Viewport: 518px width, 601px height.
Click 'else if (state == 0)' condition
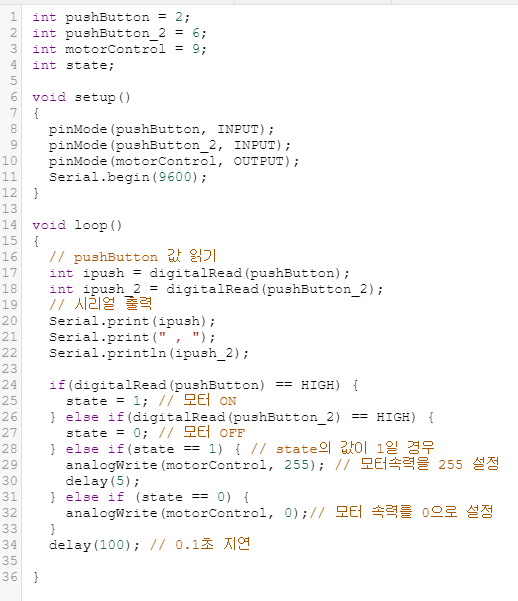(149, 497)
